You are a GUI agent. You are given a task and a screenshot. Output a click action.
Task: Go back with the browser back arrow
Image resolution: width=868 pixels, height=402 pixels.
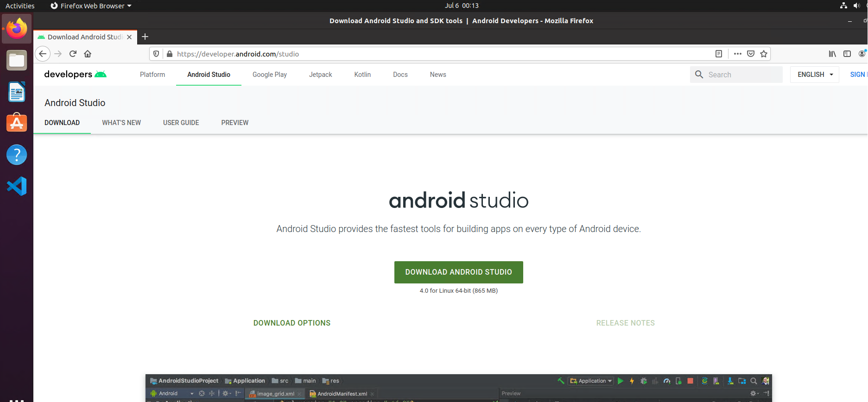(x=43, y=54)
